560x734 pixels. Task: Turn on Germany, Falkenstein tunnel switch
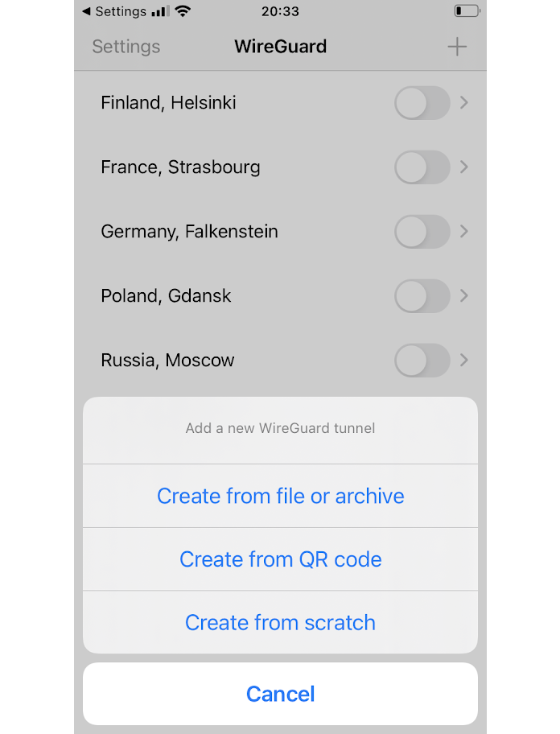[422, 231]
